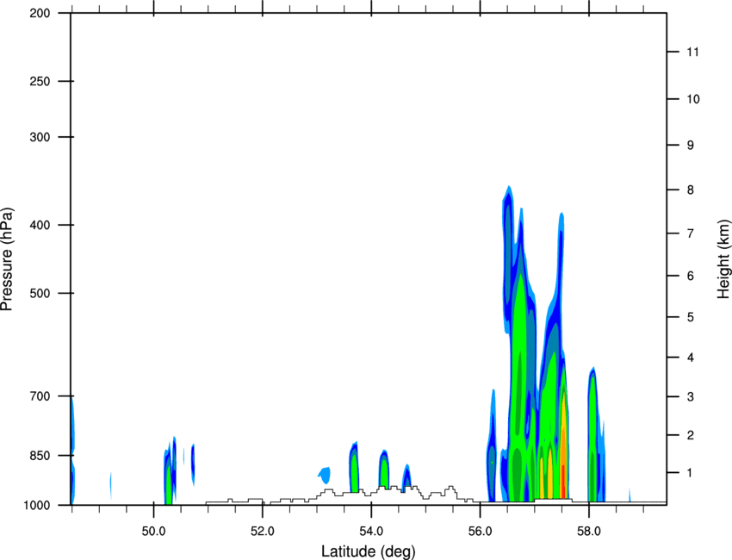Image resolution: width=732 pixels, height=560 pixels.
Task: Pick the 7 km height label
Action: coord(691,233)
